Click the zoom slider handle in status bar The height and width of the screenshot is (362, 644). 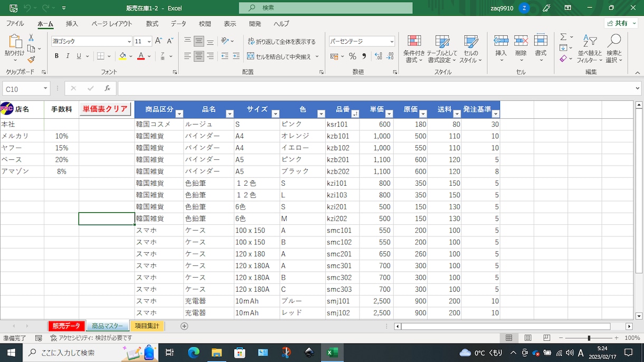click(x=589, y=338)
